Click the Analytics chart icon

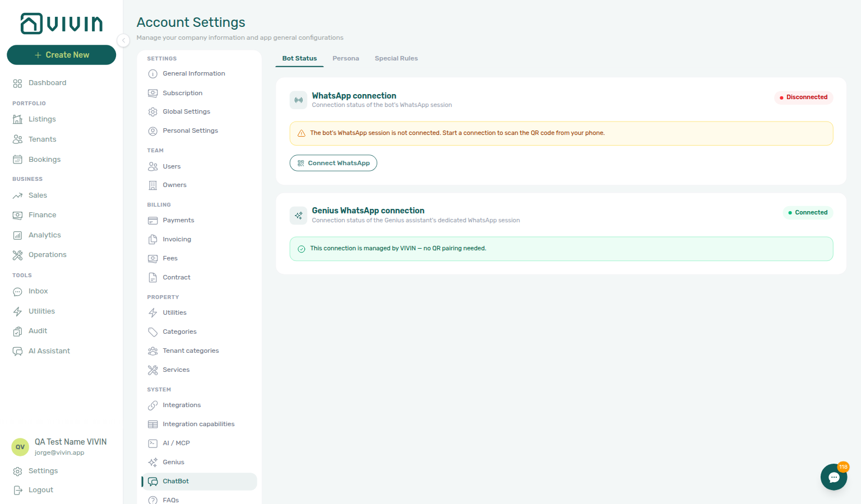[17, 235]
